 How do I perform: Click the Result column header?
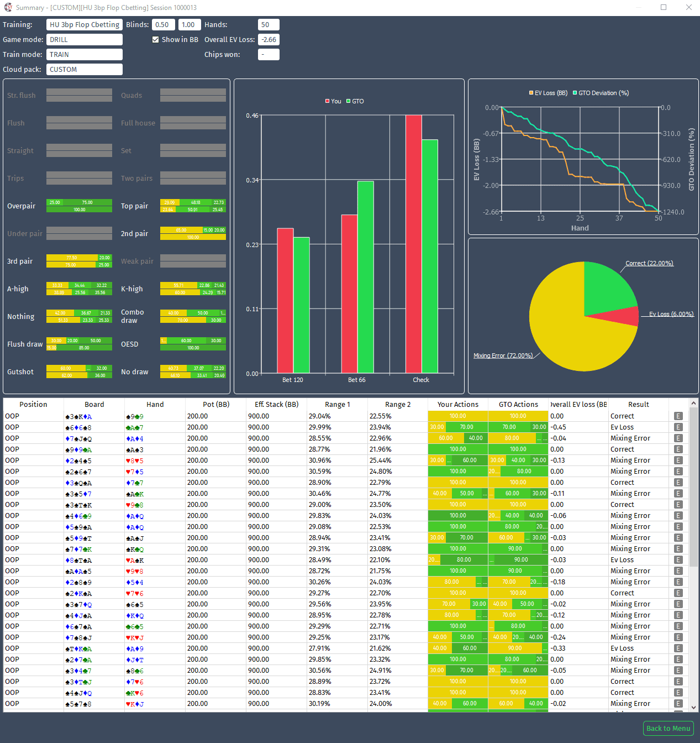638,405
